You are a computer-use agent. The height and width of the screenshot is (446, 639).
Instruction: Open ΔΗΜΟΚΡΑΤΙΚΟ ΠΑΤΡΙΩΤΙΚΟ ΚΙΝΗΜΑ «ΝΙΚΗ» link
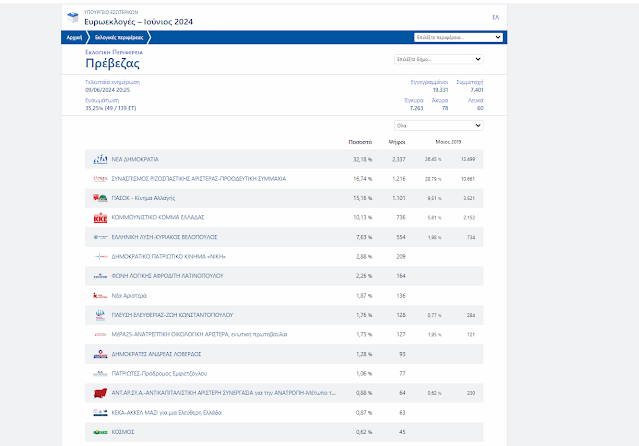169,256
